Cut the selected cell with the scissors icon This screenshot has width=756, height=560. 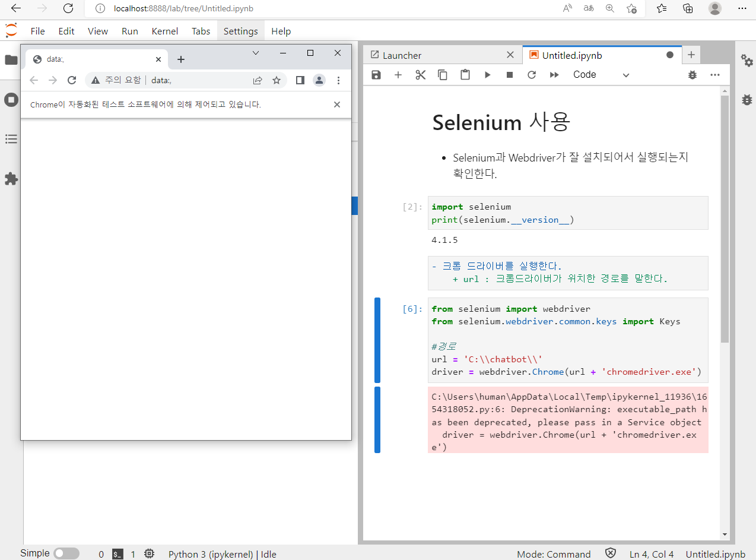point(421,75)
